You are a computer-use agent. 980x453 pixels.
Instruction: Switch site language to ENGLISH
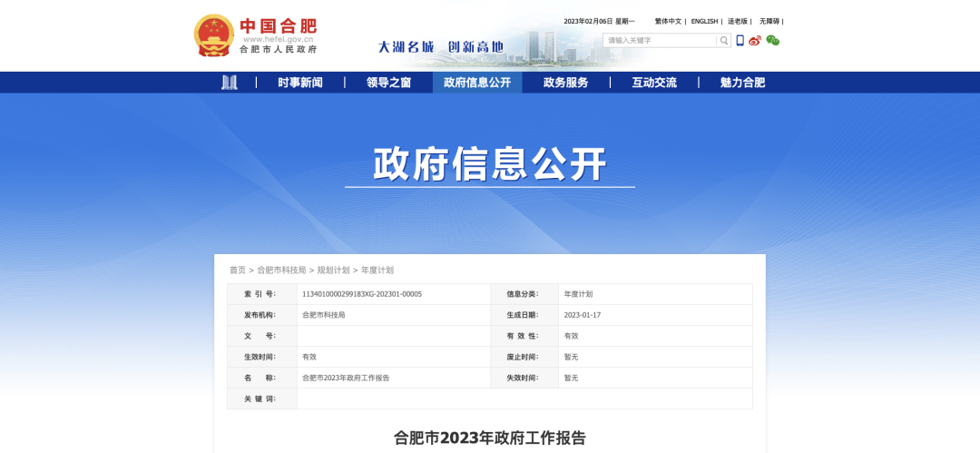[x=704, y=21]
